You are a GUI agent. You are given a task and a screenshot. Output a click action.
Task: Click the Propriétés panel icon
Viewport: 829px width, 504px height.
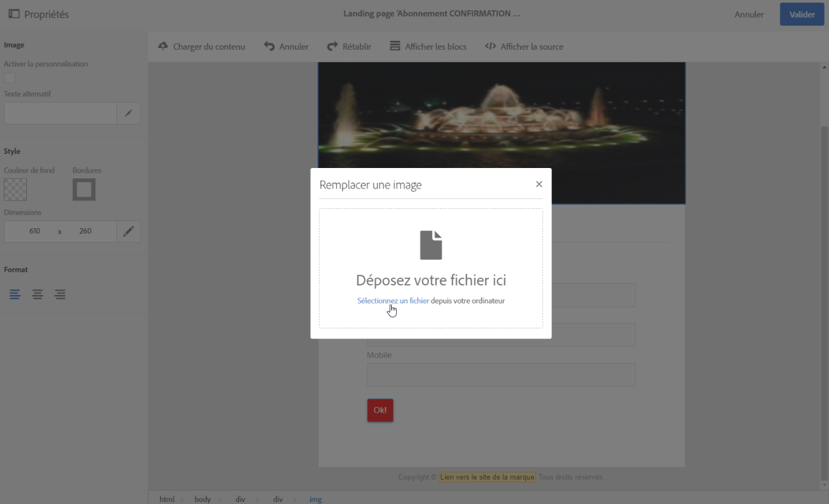[13, 14]
